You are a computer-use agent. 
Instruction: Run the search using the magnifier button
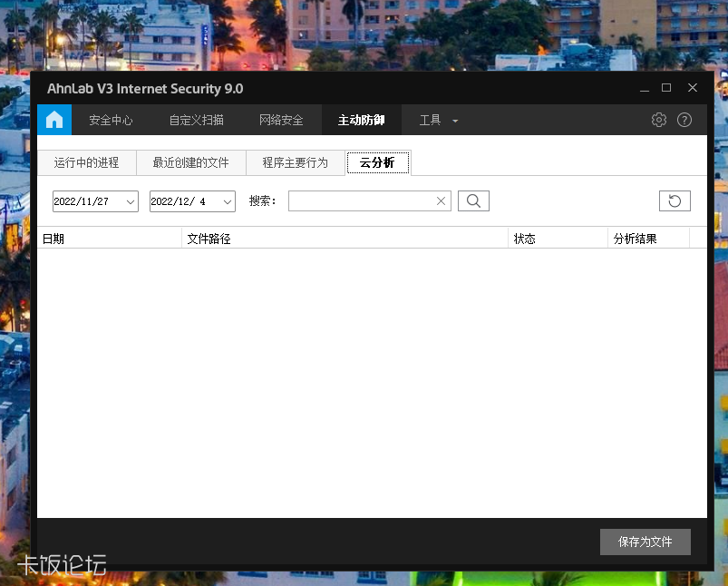click(x=472, y=200)
